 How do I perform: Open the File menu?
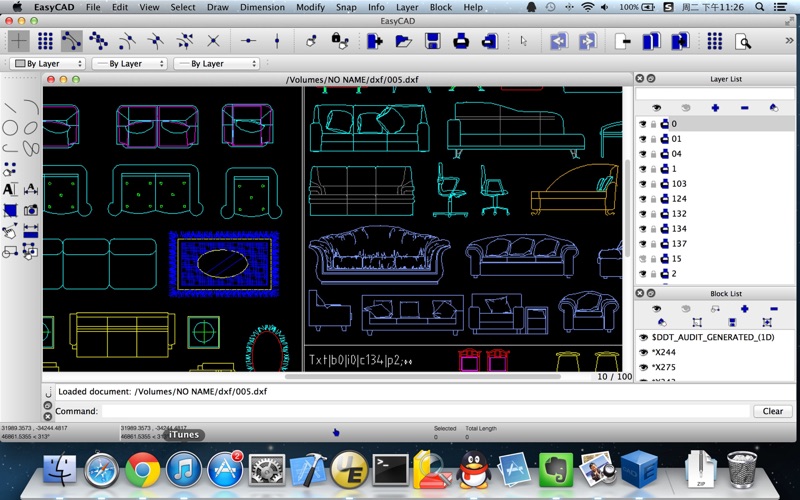pos(93,7)
